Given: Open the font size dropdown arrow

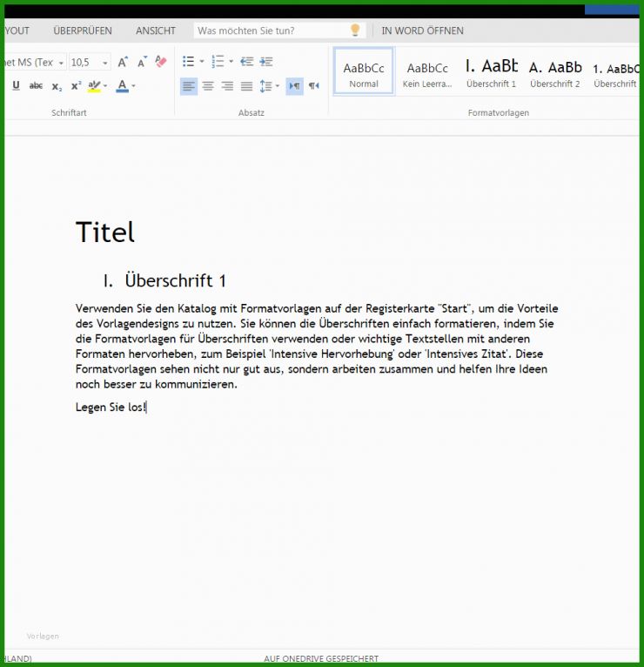Looking at the screenshot, I should coord(105,63).
